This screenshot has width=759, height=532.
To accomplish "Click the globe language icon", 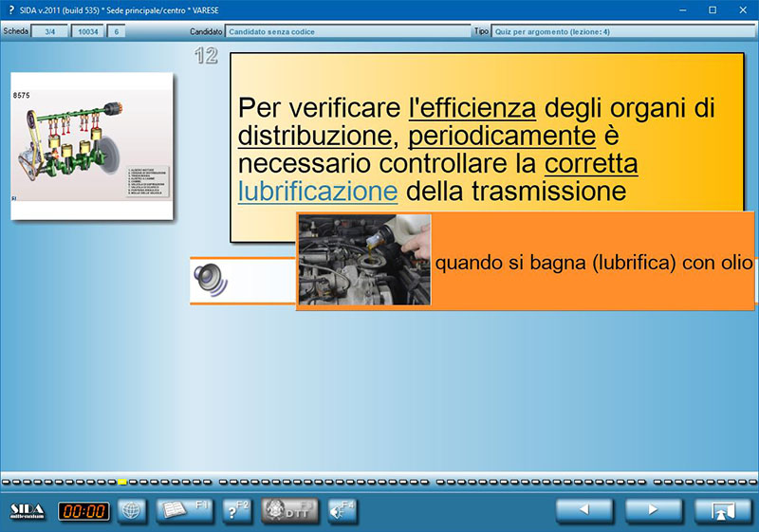I will click(x=131, y=511).
